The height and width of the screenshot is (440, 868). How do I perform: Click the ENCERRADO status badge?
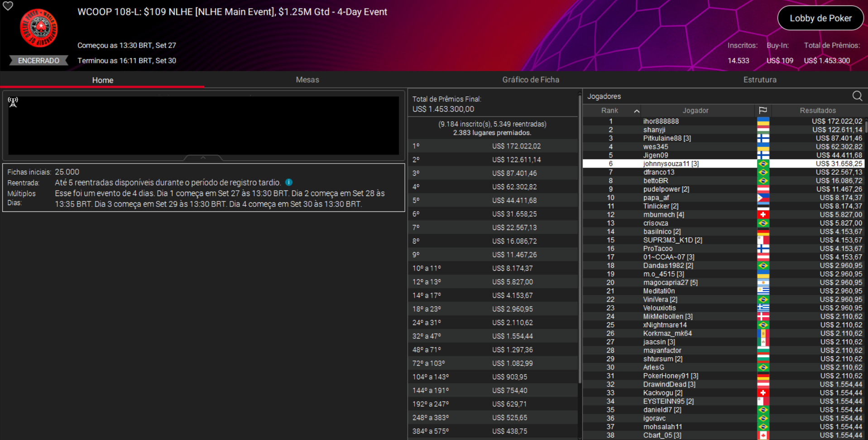pyautogui.click(x=38, y=61)
